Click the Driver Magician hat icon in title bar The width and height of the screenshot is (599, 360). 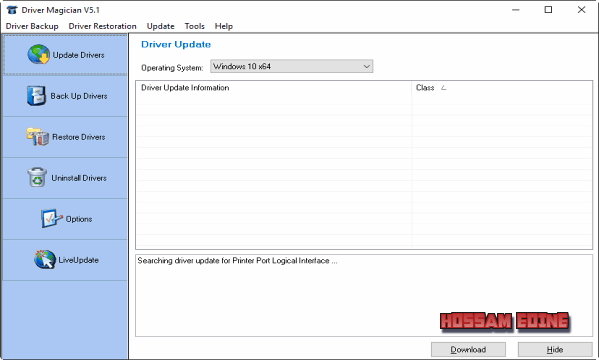[12, 10]
